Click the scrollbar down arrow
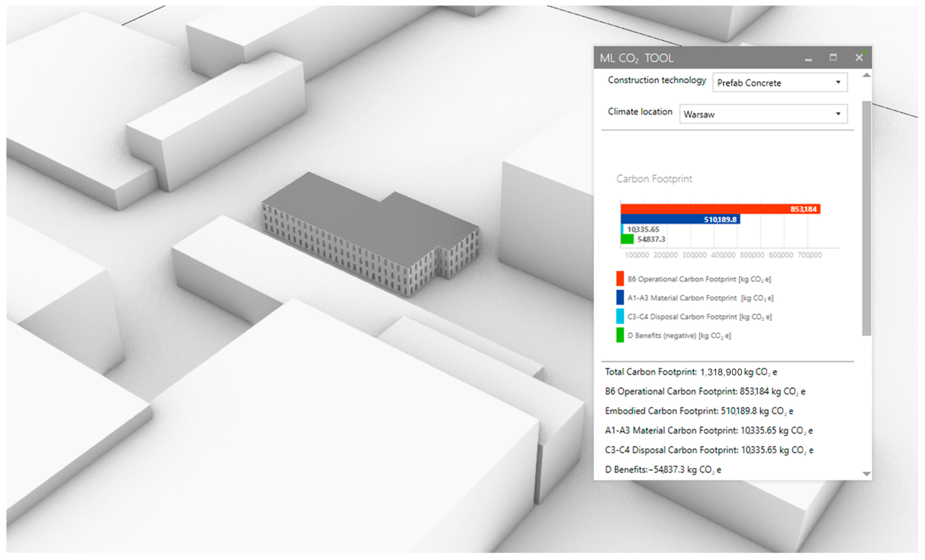This screenshot has height=560, width=925. pos(866,474)
